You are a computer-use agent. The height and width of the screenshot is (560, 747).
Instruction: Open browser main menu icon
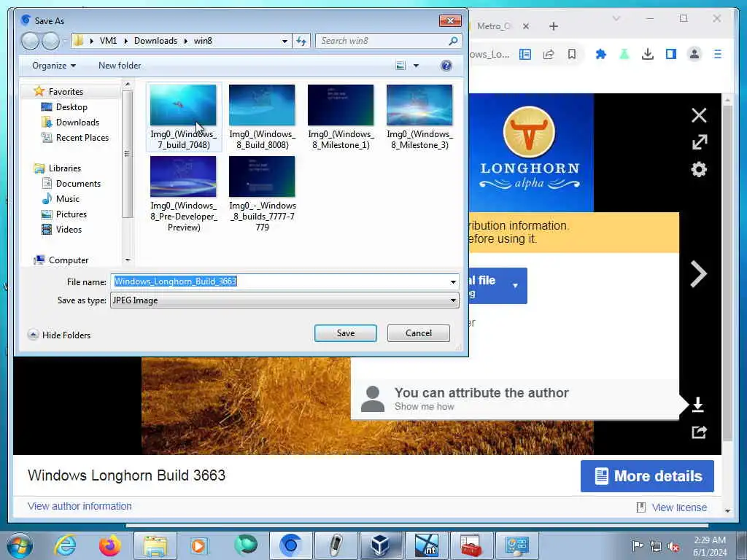point(718,54)
